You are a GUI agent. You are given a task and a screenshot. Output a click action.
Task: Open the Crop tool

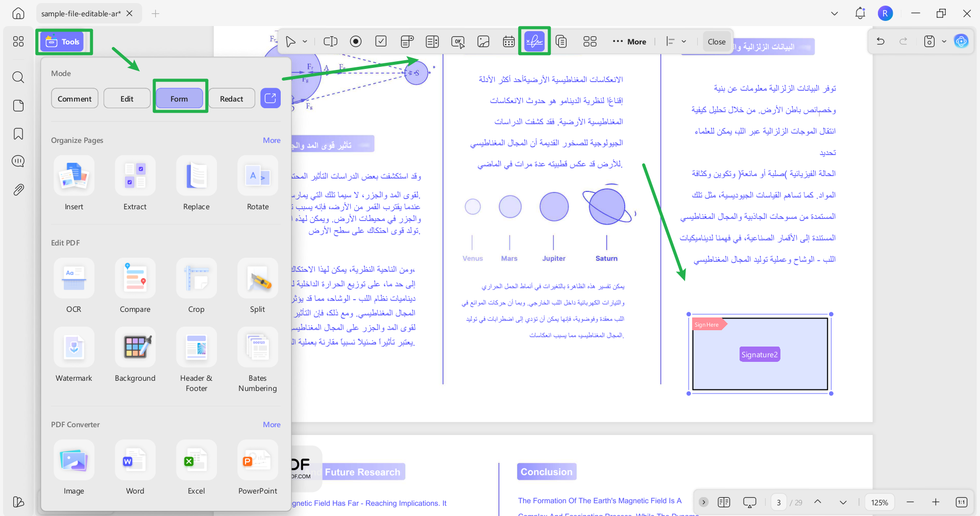197,286
